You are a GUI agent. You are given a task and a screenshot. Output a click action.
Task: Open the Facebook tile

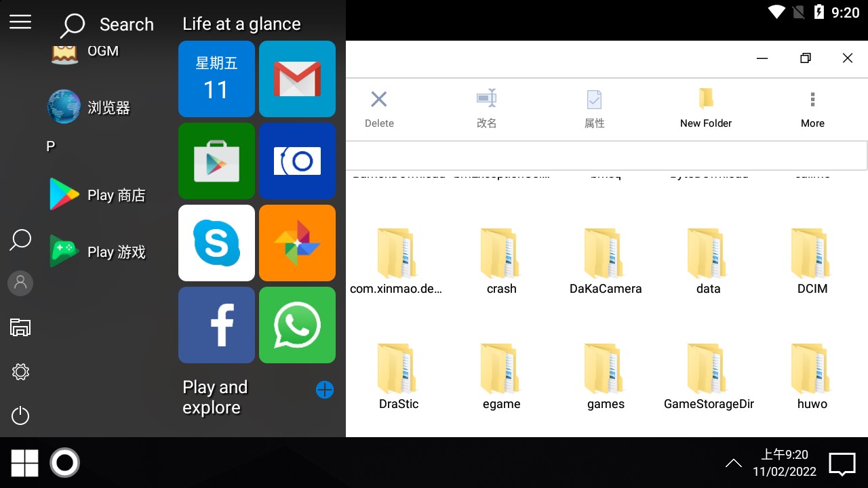pyautogui.click(x=216, y=325)
